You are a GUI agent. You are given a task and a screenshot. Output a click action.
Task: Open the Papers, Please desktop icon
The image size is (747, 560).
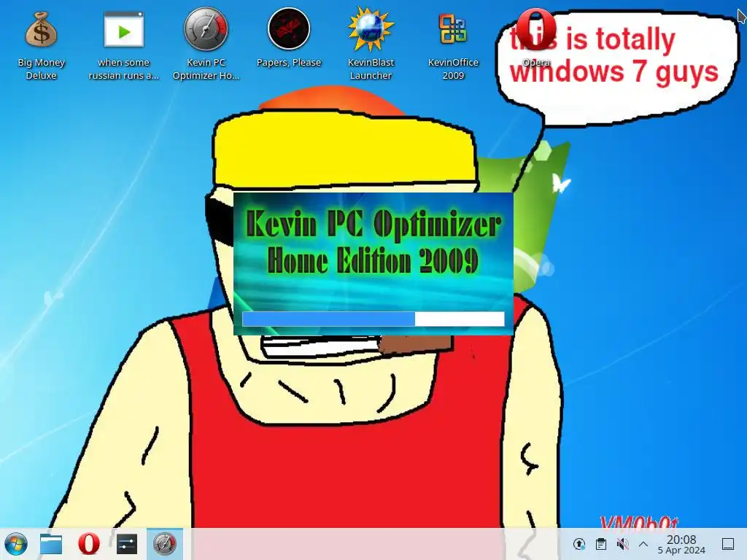[x=289, y=38]
